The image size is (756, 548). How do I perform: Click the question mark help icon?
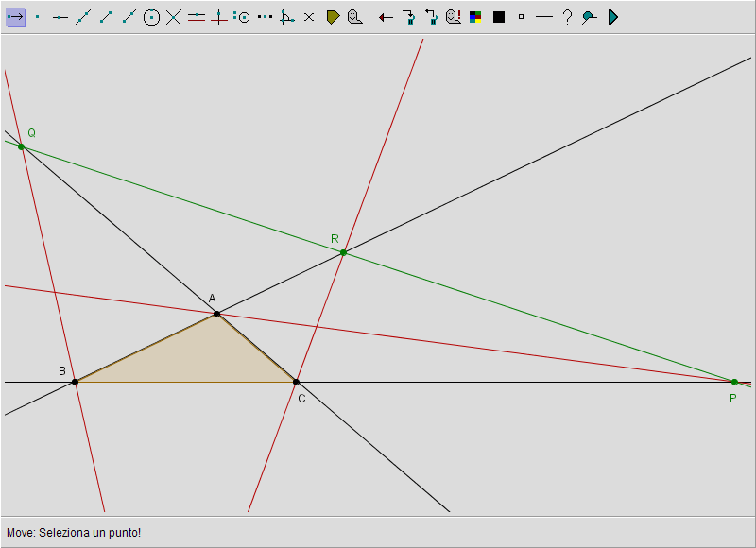(567, 17)
